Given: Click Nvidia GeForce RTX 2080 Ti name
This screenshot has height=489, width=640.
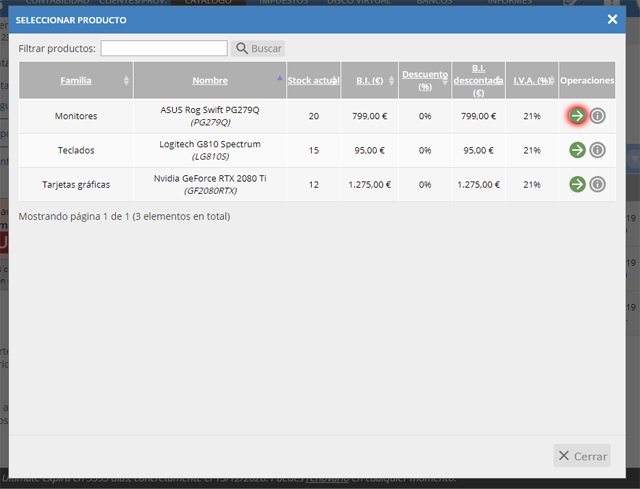Looking at the screenshot, I should 210,178.
